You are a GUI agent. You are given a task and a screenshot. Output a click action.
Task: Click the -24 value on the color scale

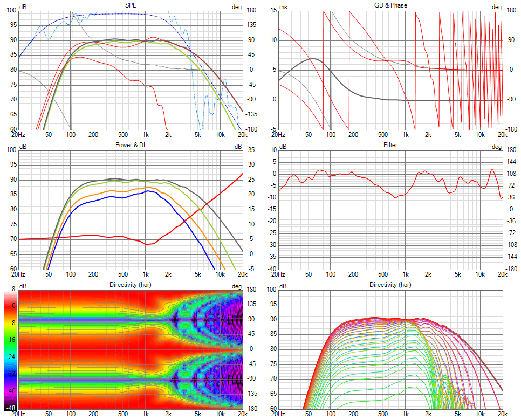(x=11, y=356)
